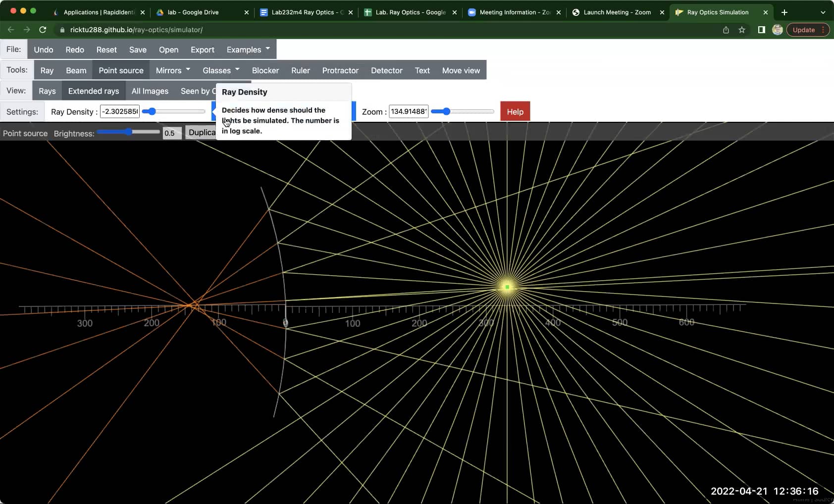The image size is (834, 504).
Task: Adjust the point source Brightness slider
Action: pyautogui.click(x=129, y=132)
